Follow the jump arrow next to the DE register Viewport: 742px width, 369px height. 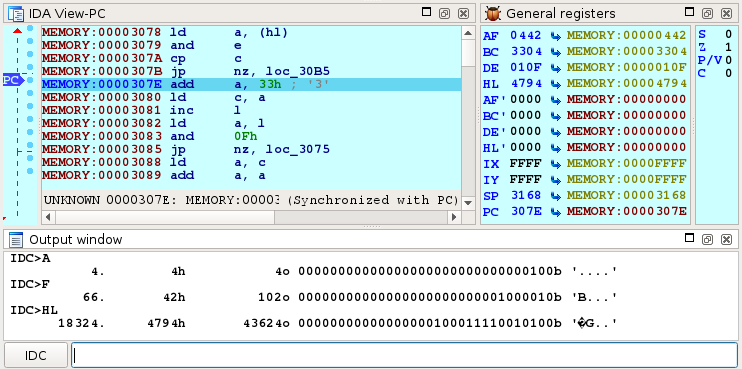[556, 68]
